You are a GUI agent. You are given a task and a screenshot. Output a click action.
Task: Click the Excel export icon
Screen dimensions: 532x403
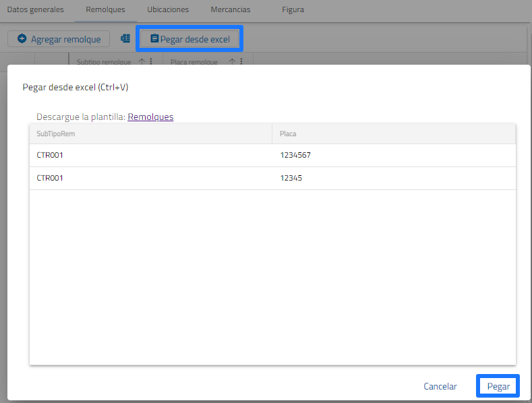[125, 39]
